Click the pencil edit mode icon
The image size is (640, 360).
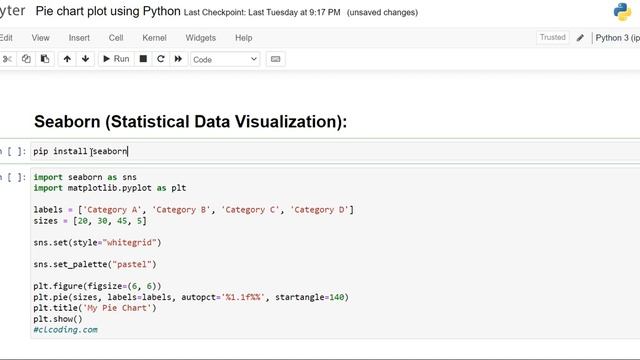(x=580, y=38)
